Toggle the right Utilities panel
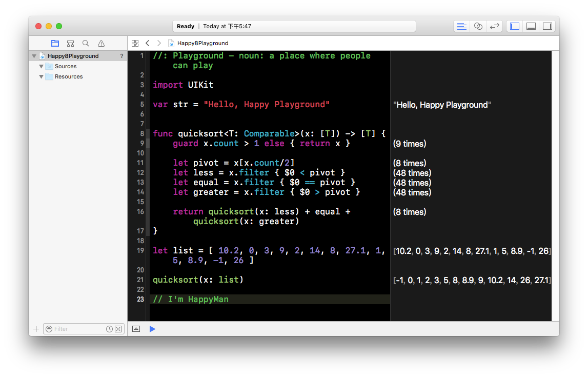588x377 pixels. click(x=547, y=26)
